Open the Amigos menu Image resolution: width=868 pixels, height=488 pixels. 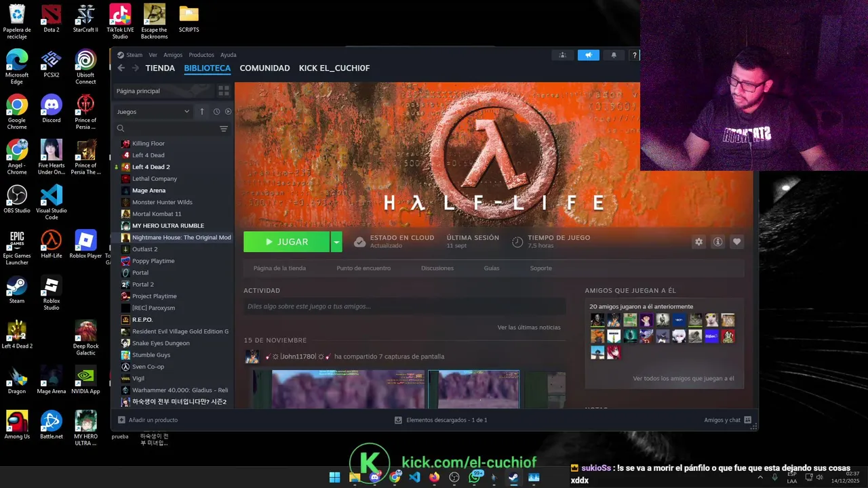pos(173,55)
